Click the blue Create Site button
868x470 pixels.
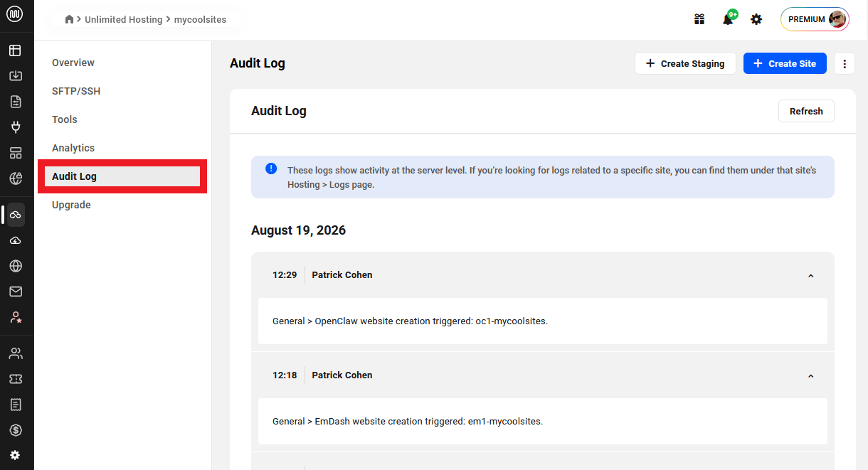click(785, 63)
